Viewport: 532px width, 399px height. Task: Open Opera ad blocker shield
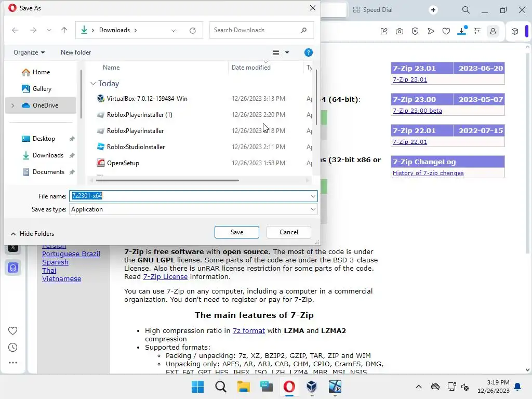(x=415, y=31)
